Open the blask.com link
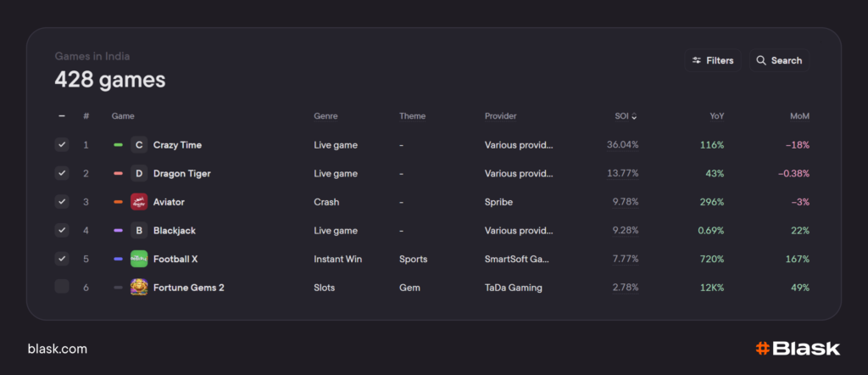 click(58, 349)
